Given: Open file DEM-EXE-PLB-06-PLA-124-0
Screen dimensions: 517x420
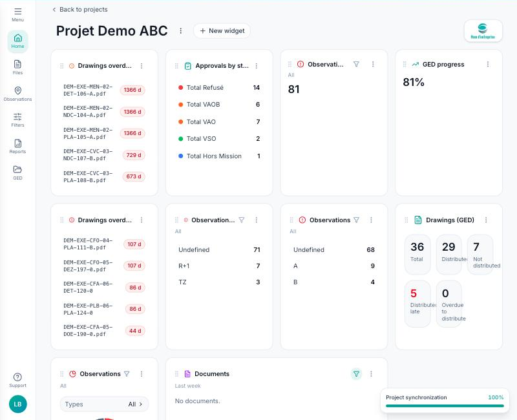Looking at the screenshot, I should pos(88,310).
